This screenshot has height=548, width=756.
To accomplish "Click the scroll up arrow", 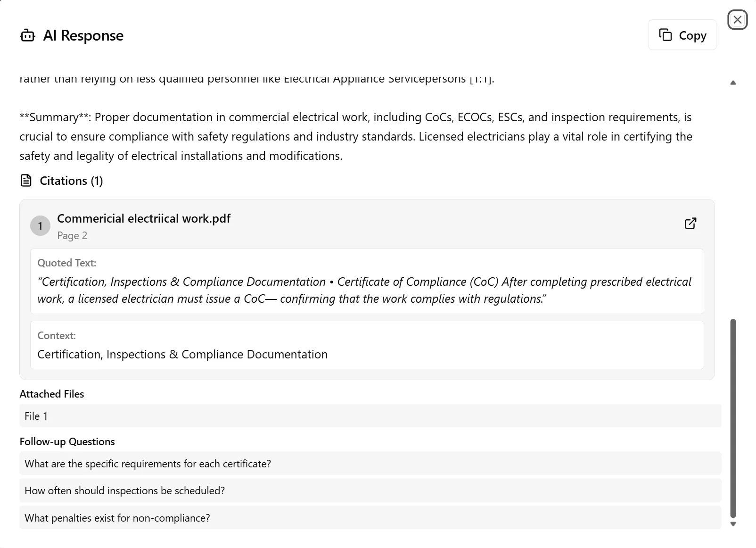I will pyautogui.click(x=733, y=83).
